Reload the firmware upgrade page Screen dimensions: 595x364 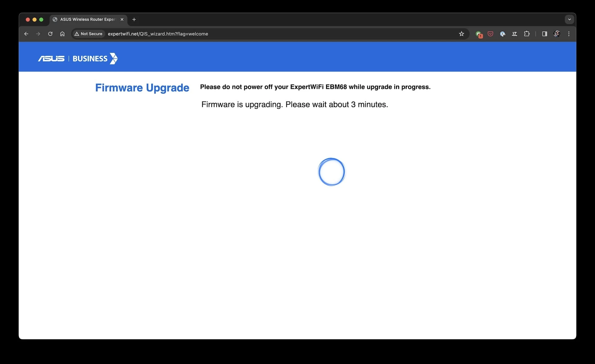pyautogui.click(x=50, y=34)
